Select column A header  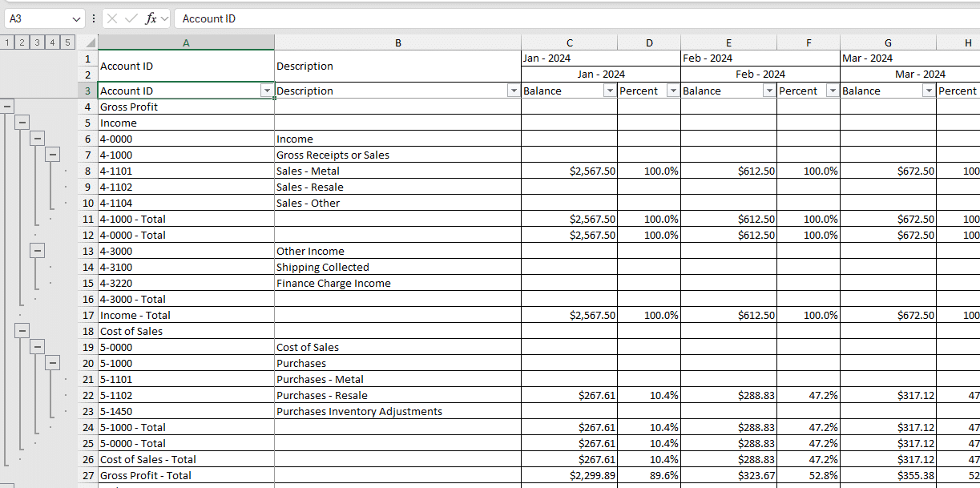point(186,42)
